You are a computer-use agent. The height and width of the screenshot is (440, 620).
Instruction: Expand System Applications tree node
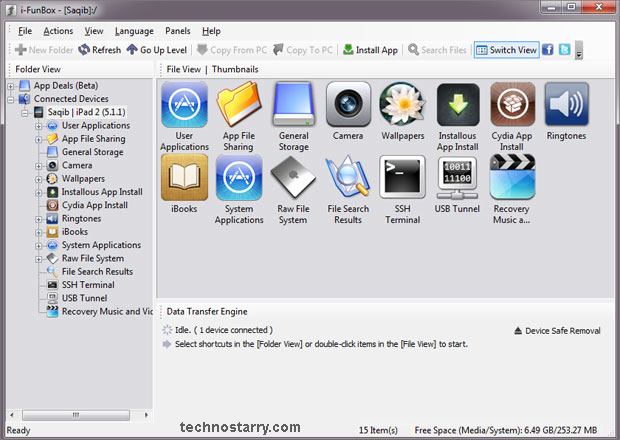39,246
